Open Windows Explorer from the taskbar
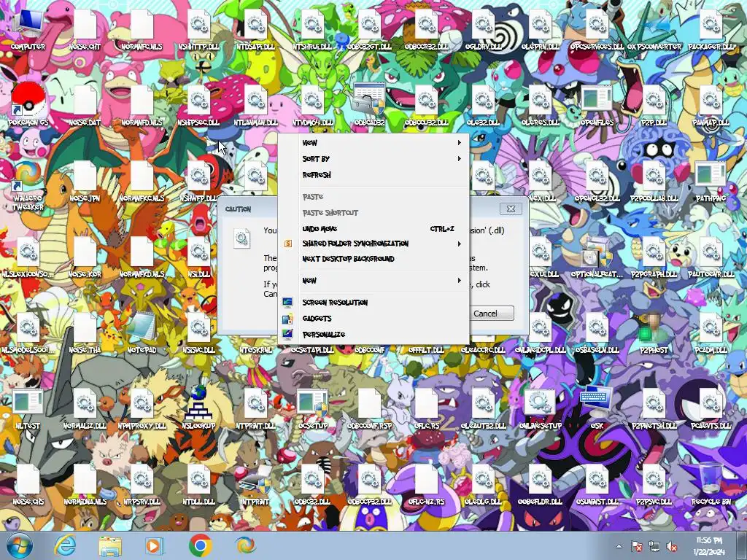This screenshot has height=560, width=747. (x=110, y=545)
